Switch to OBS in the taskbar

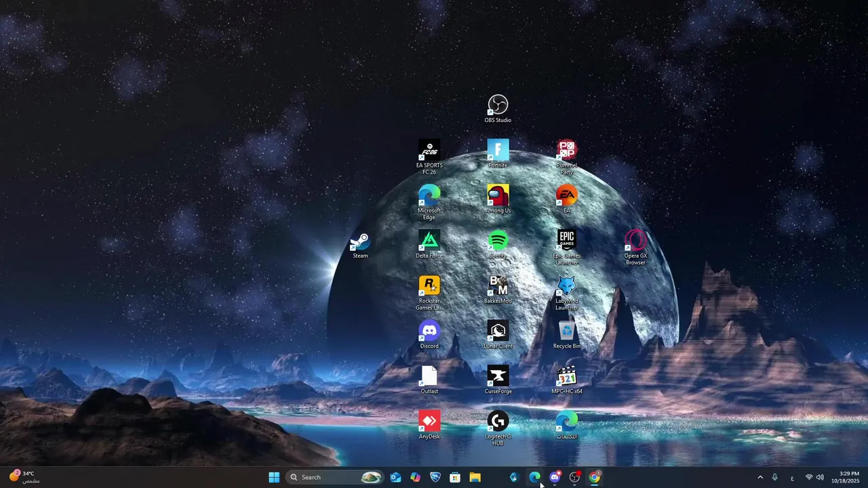tap(574, 477)
